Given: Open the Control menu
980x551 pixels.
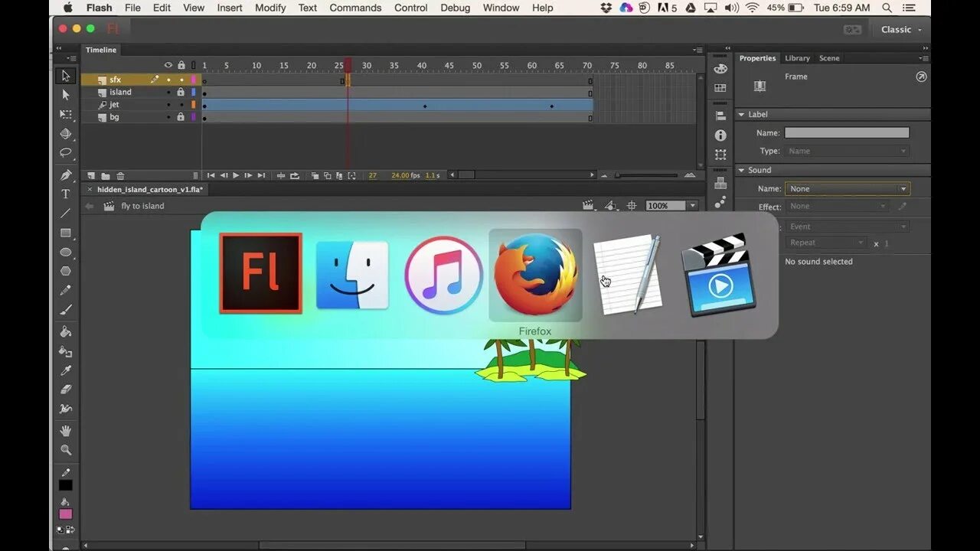Looking at the screenshot, I should pyautogui.click(x=411, y=8).
